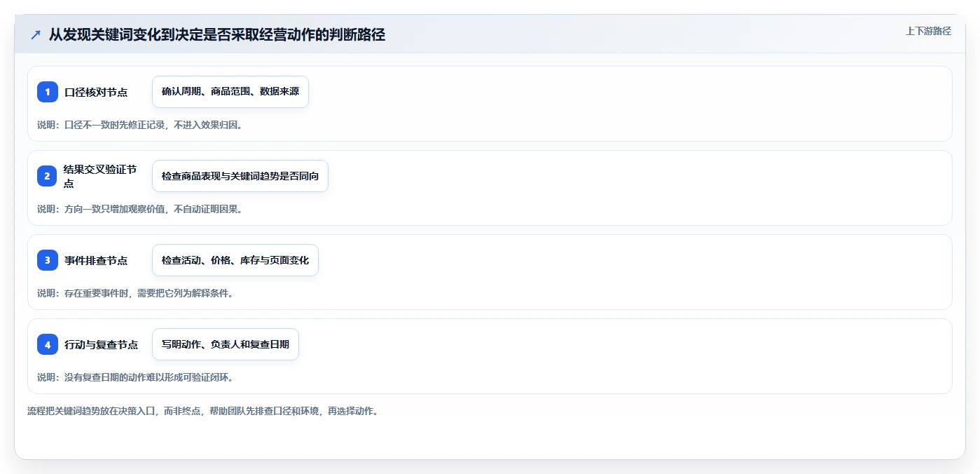Click the 结果交叉验证节点 step title
Image resolution: width=980 pixels, height=474 pixels.
[x=100, y=177]
